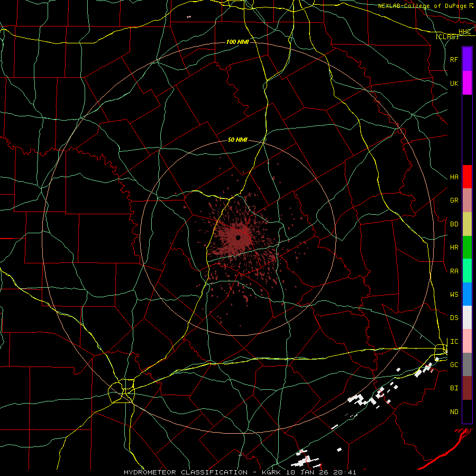This screenshot has height=476, width=476.
Task: Click the RF legend label
Action: click(454, 59)
